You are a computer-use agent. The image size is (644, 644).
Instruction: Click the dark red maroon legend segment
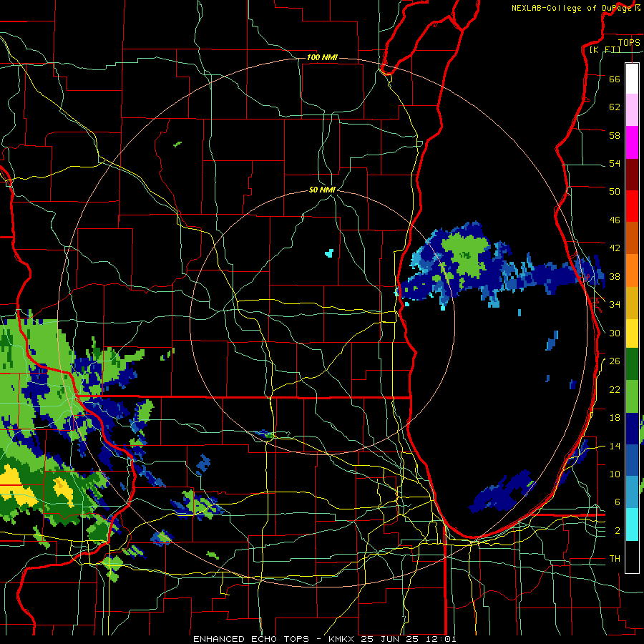click(x=632, y=175)
